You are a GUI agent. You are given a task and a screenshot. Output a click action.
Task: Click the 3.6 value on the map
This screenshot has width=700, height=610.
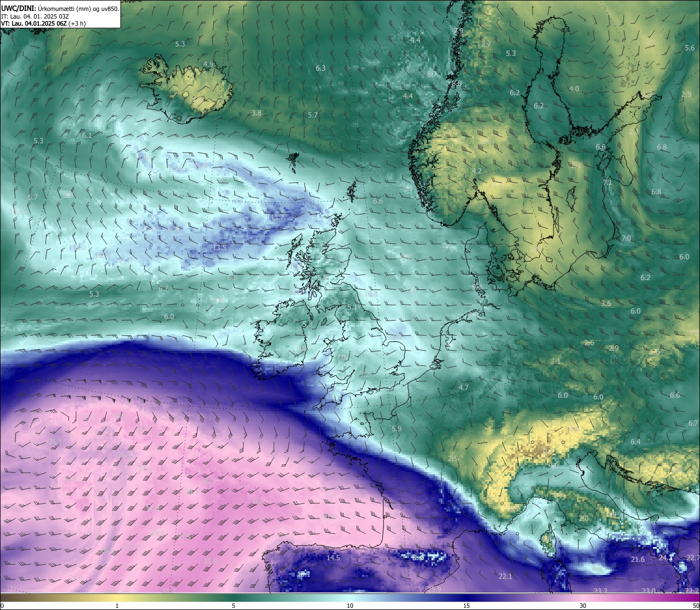[606, 303]
